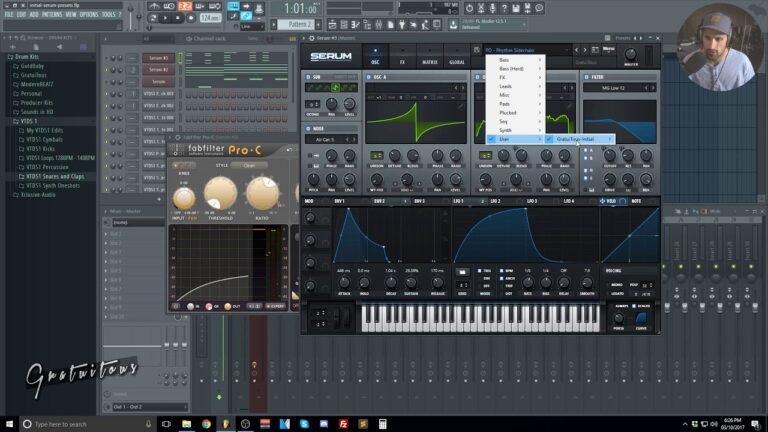Toggle the OSC A enable switch

(369, 77)
